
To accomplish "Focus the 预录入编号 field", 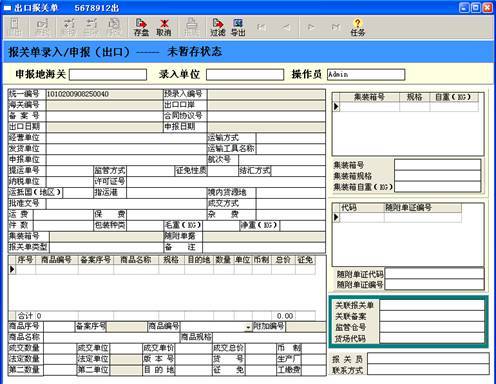I will pos(266,94).
